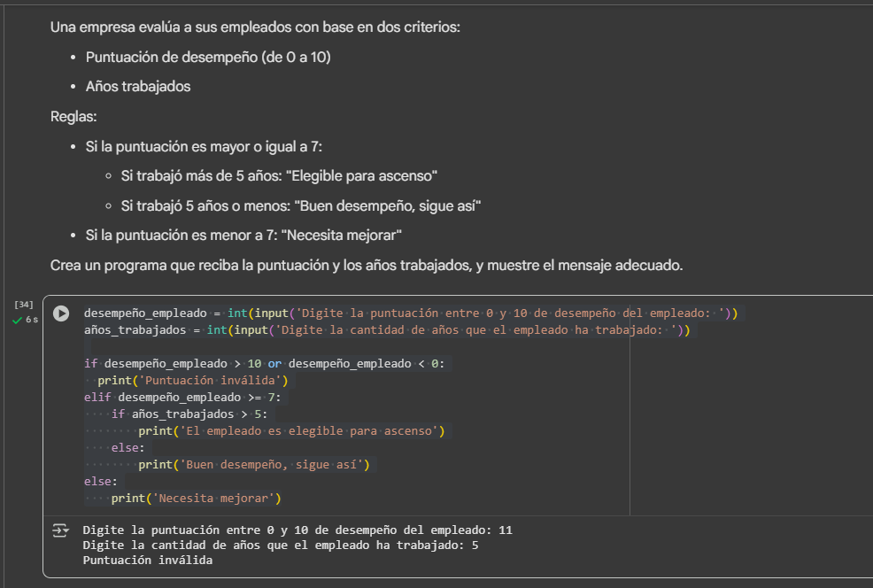
Task: Click the 'elif desempeño_empleado >= 7:' code line
Action: coord(182,398)
